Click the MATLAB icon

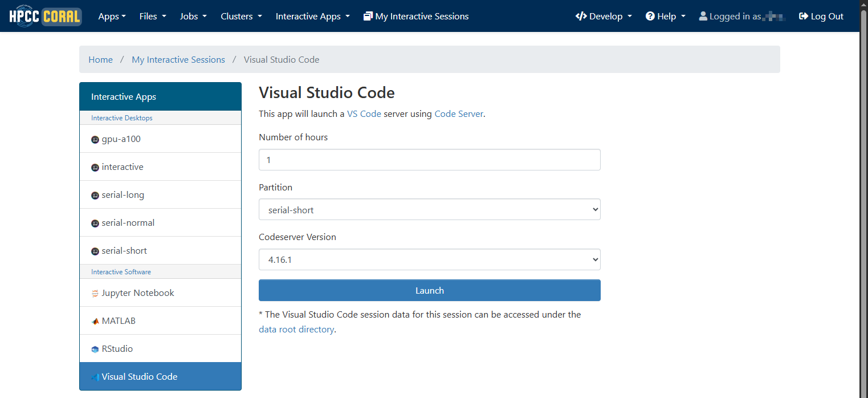(x=95, y=322)
